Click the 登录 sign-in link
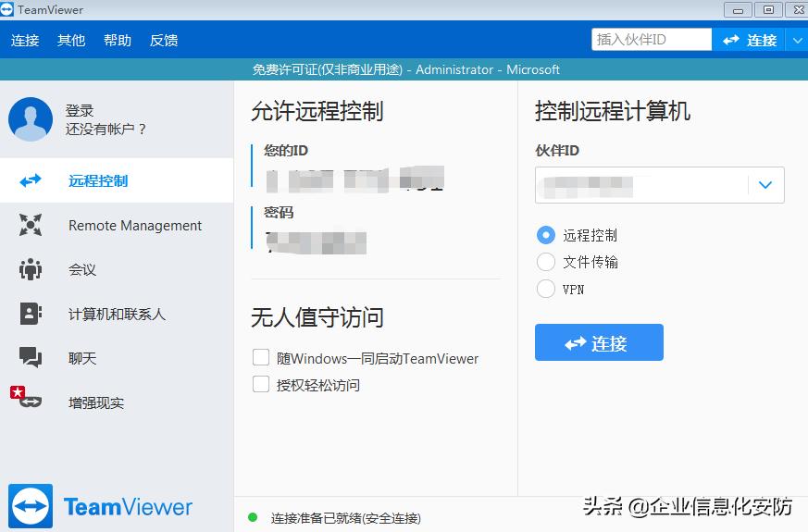 (80, 111)
